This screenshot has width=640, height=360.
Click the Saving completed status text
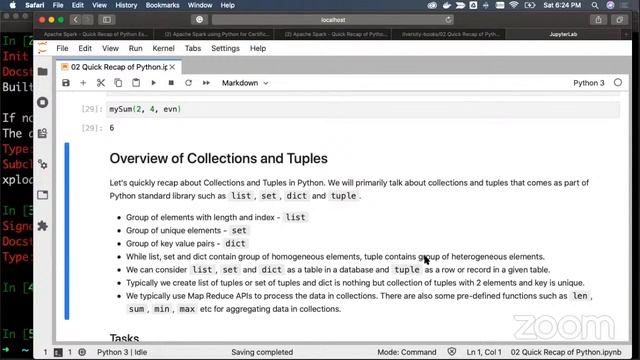coord(262,352)
